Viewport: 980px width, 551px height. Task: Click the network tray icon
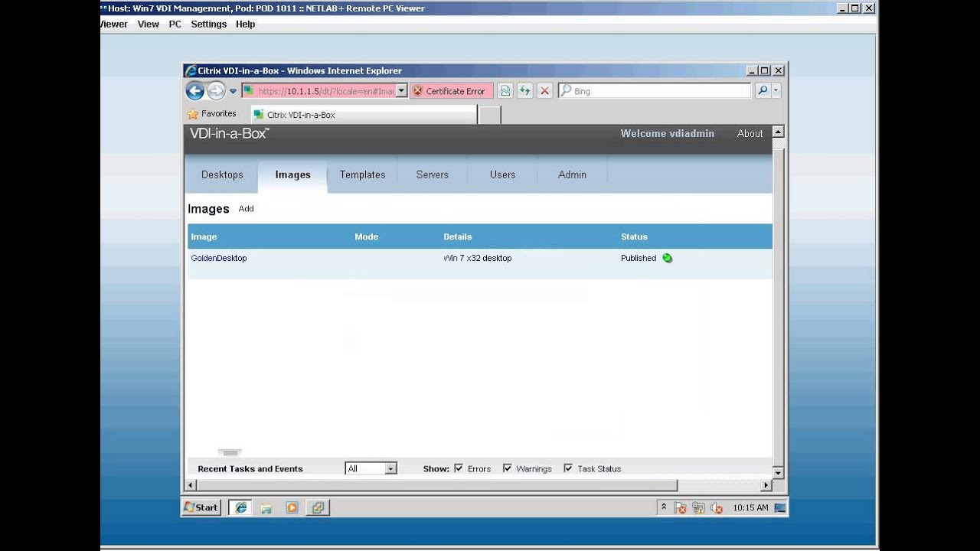tap(698, 507)
